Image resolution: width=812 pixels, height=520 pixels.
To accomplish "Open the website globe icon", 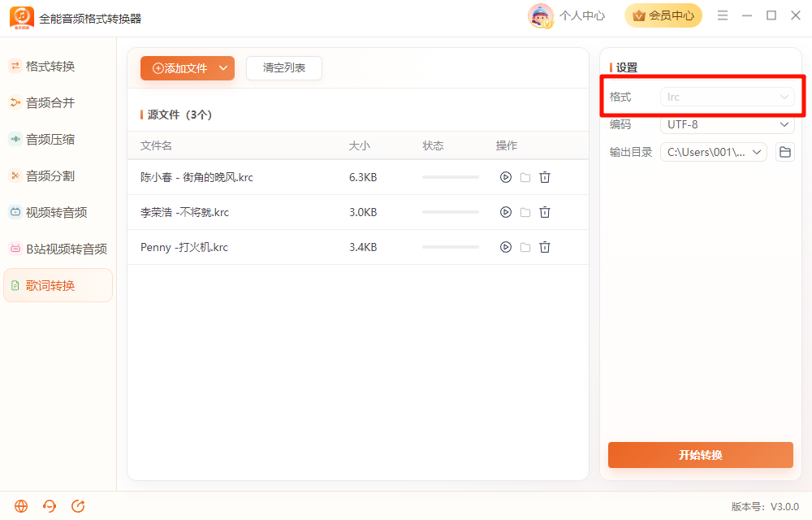I will [x=21, y=506].
